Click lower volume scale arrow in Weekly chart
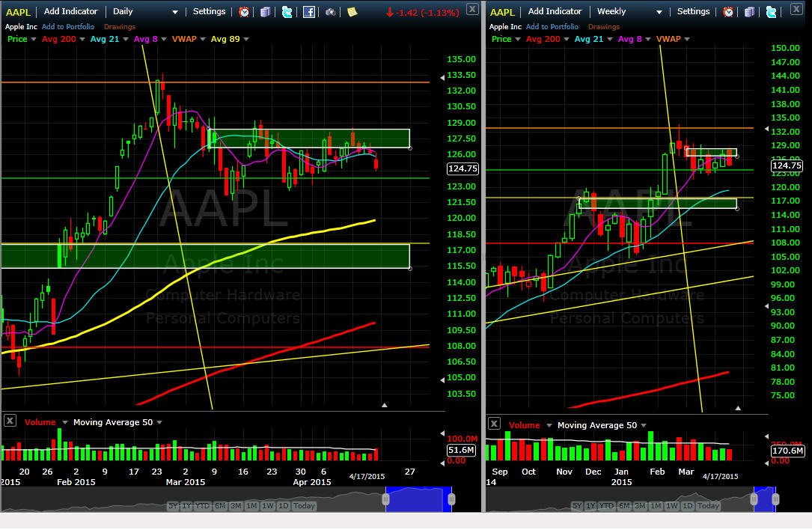The width and height of the screenshot is (812, 530). (x=767, y=463)
